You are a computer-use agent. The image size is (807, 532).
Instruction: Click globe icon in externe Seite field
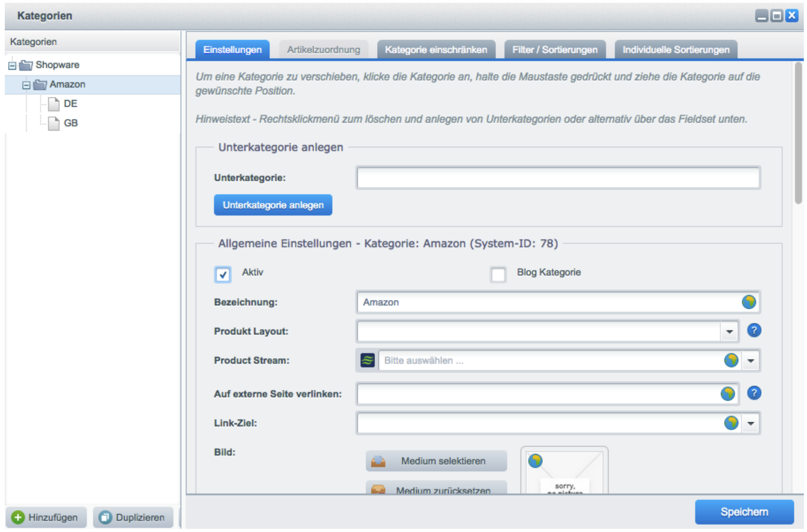click(x=727, y=394)
